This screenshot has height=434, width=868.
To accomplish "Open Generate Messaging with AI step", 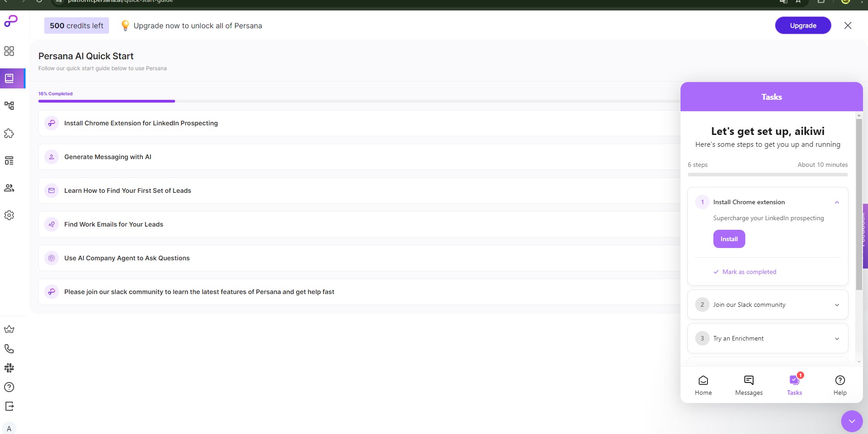I will [359, 157].
